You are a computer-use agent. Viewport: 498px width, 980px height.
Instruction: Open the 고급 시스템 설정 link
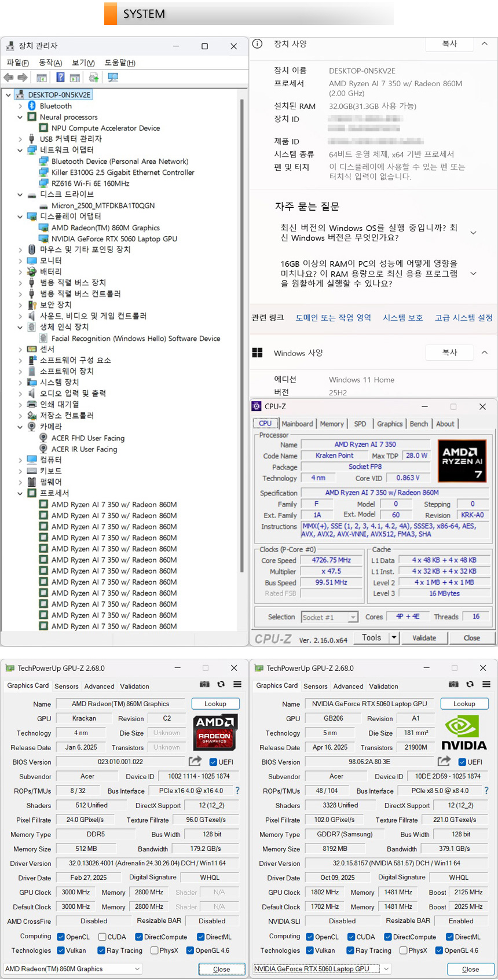click(x=463, y=318)
